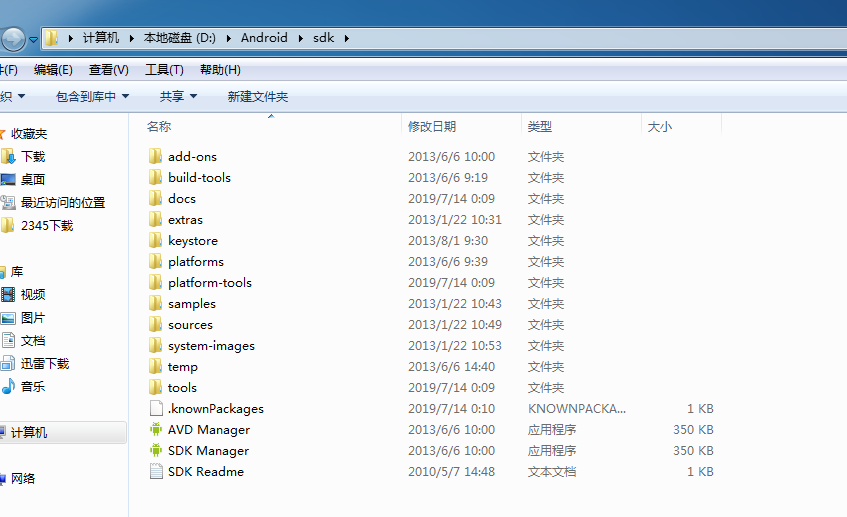This screenshot has width=847, height=517.
Task: Click the 视频 videos library icon
Action: [x=8, y=294]
